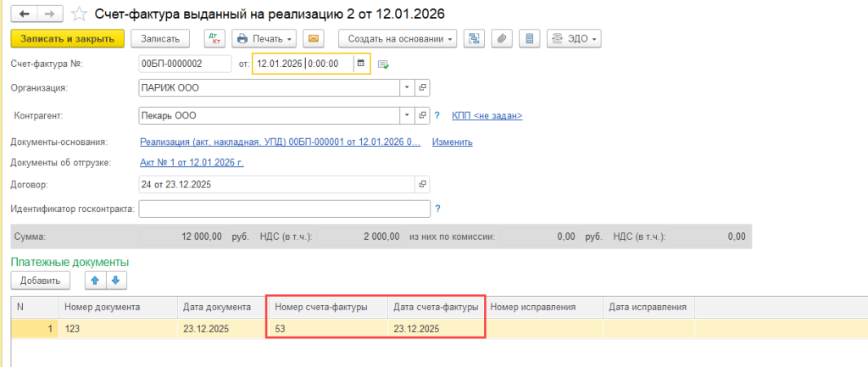Click the Записать button

click(x=160, y=39)
